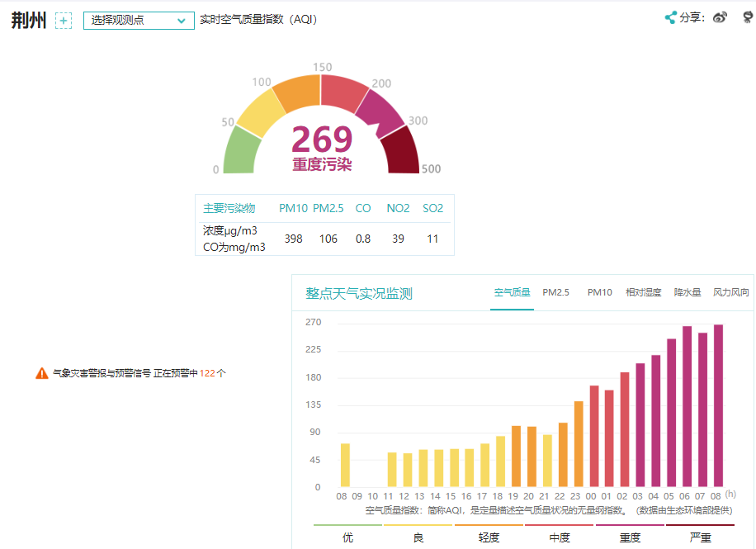The height and width of the screenshot is (549, 756).
Task: Click the CO pollutant column header
Action: pos(363,208)
